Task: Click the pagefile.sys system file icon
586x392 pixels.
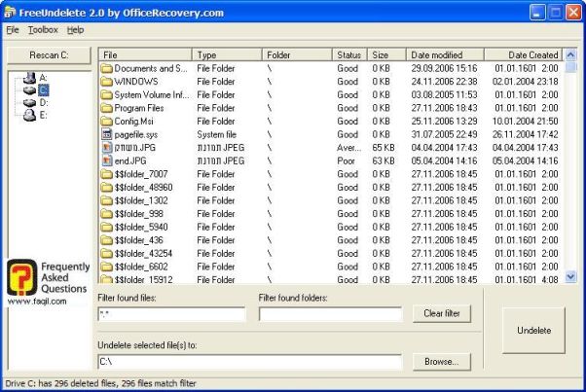Action: [107, 134]
